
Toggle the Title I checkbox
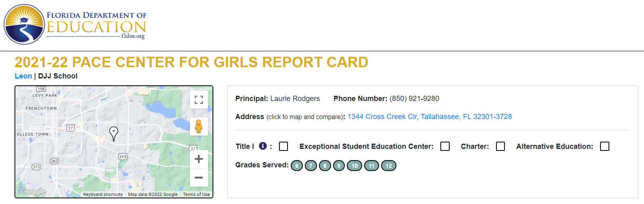click(x=283, y=146)
